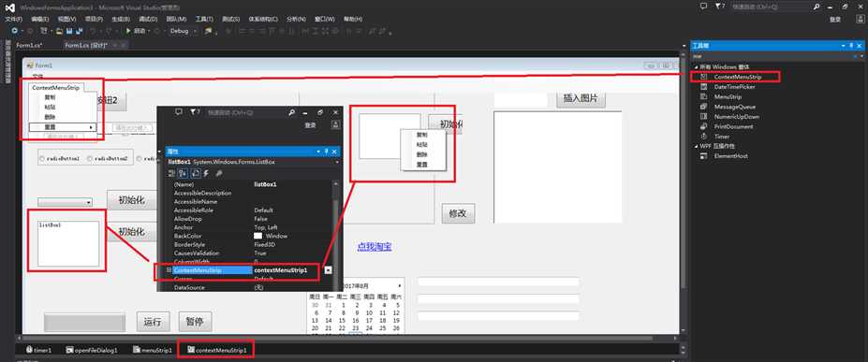Select the radioButton1 option
The width and height of the screenshot is (868, 362).
59,159
